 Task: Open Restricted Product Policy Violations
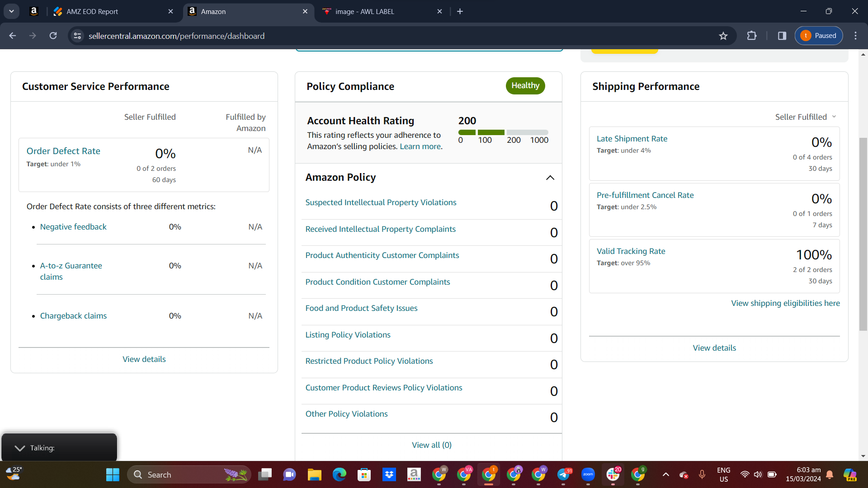click(x=369, y=361)
